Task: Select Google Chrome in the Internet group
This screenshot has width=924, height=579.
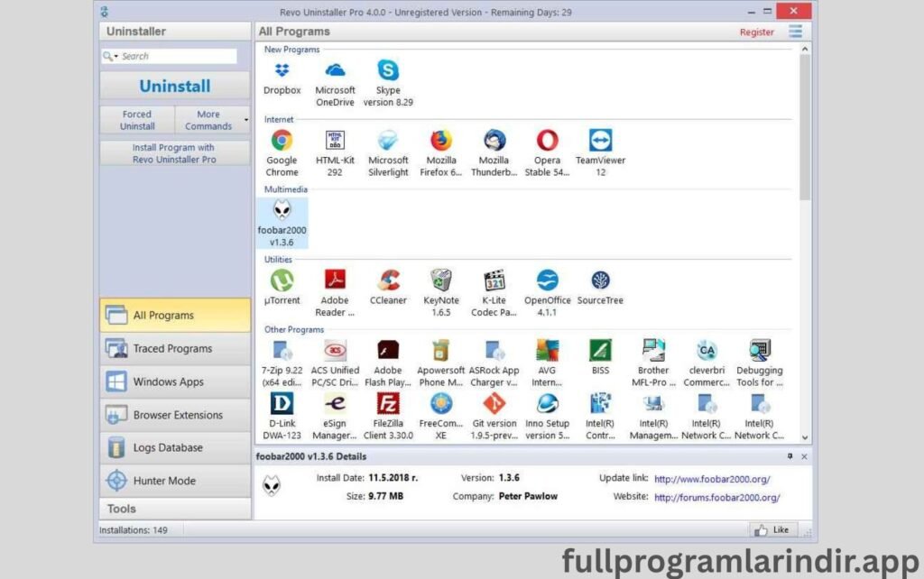Action: [x=281, y=140]
